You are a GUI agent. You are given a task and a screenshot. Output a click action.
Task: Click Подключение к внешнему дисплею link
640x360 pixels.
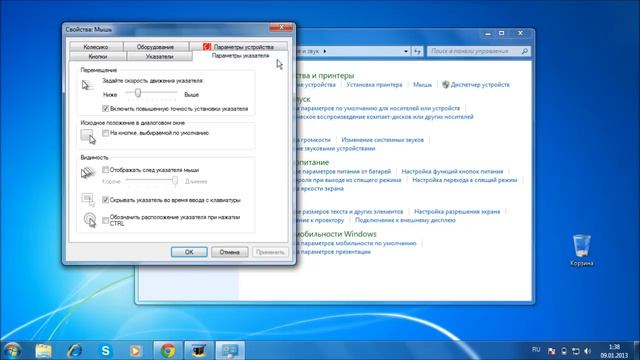click(x=405, y=220)
